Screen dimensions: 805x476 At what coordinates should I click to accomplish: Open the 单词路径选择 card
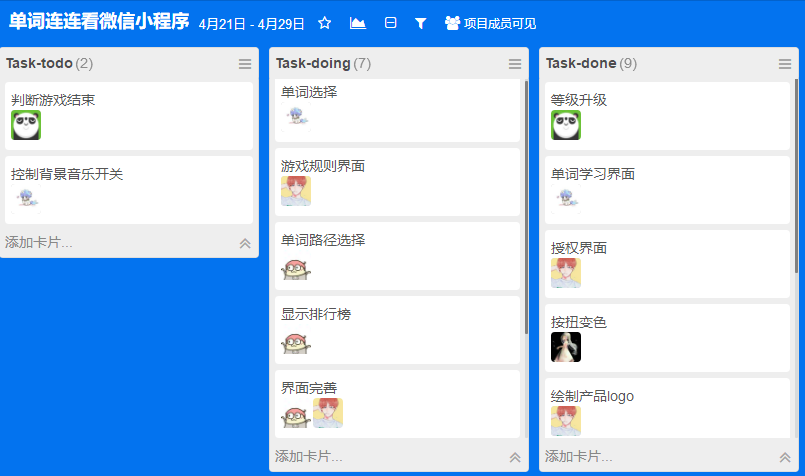[397, 256]
